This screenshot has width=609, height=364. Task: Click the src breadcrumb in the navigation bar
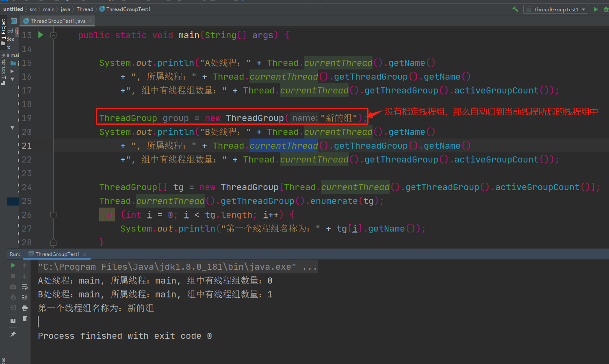33,9
